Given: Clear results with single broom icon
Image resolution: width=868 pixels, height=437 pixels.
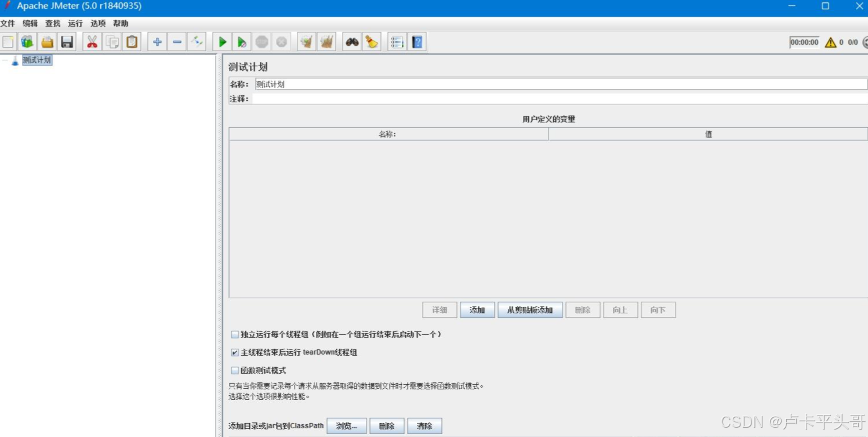Looking at the screenshot, I should pyautogui.click(x=306, y=42).
